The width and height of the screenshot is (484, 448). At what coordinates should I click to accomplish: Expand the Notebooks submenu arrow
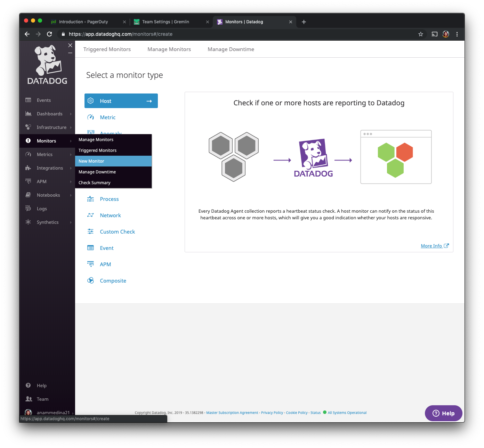(71, 195)
